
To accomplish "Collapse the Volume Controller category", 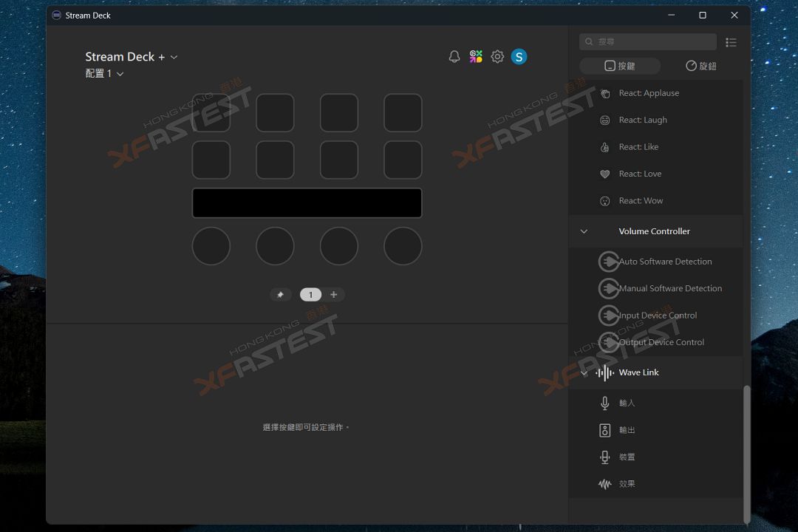I will pyautogui.click(x=584, y=231).
